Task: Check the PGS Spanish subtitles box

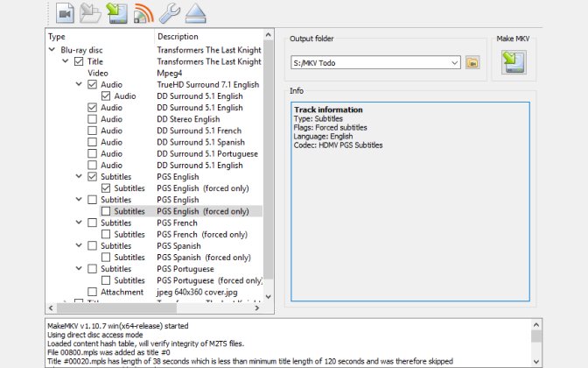Action: [x=92, y=246]
